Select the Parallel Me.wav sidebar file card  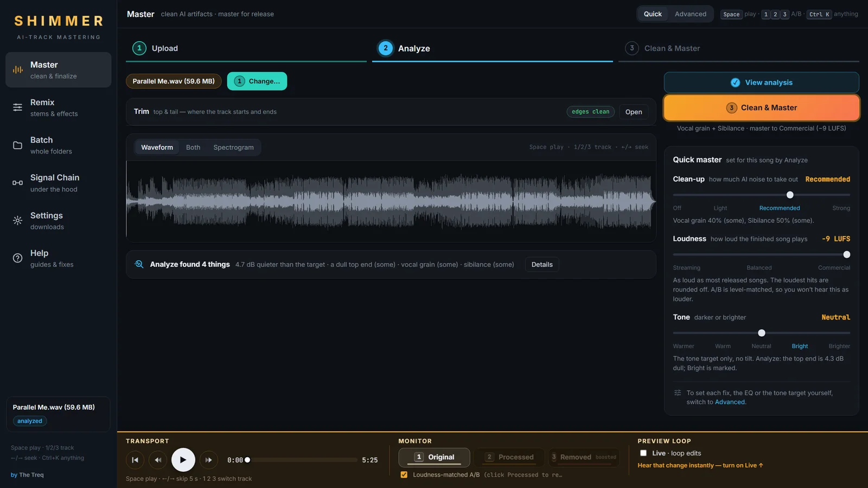coord(59,414)
